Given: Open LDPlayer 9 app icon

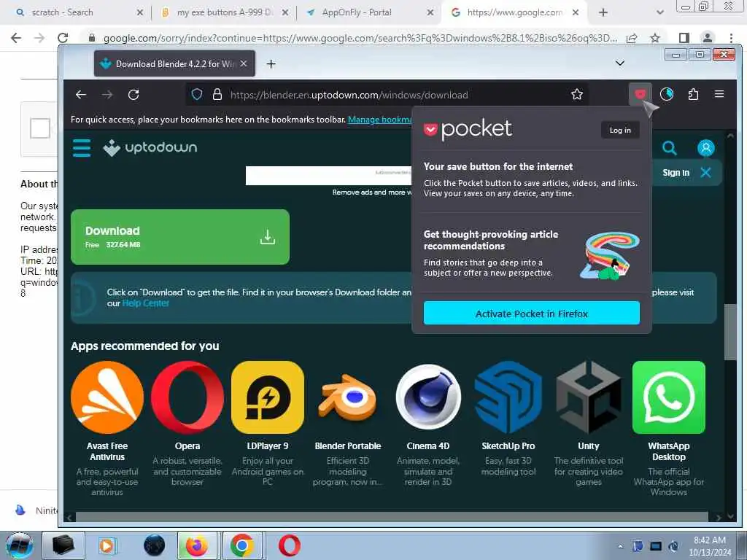Looking at the screenshot, I should 267,397.
